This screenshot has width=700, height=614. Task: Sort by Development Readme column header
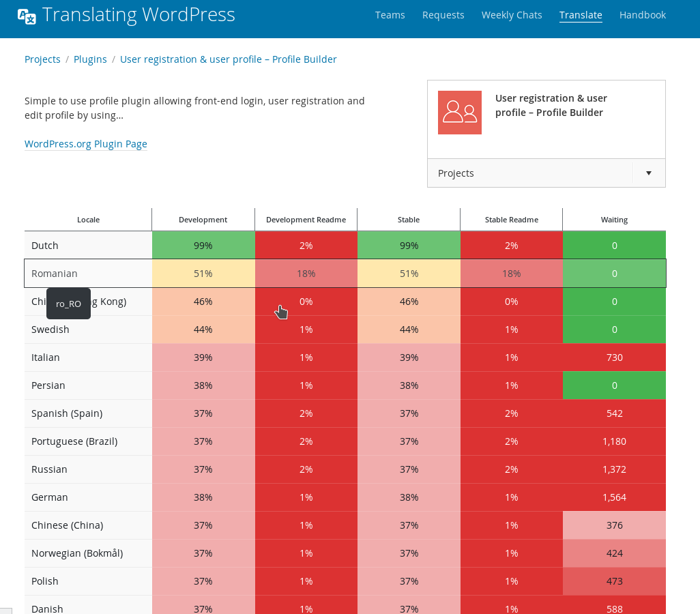306,220
